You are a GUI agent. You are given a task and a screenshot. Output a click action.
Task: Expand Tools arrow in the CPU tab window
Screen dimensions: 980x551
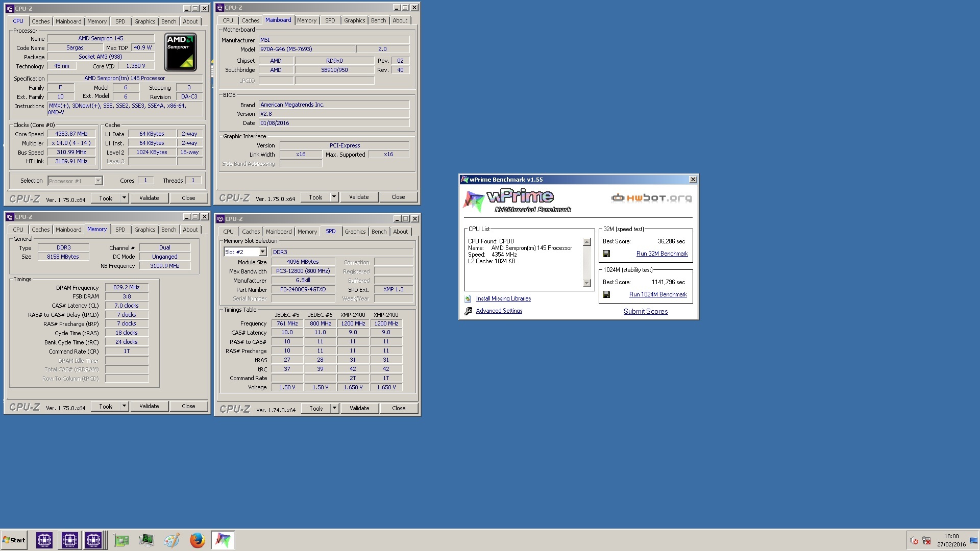pyautogui.click(x=124, y=198)
